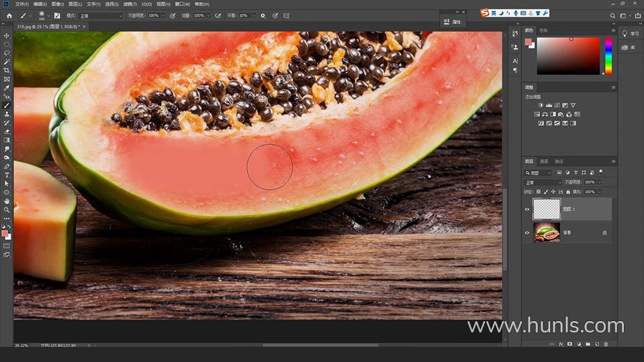644x362 pixels.
Task: Select the Hand tool
Action: click(7, 201)
